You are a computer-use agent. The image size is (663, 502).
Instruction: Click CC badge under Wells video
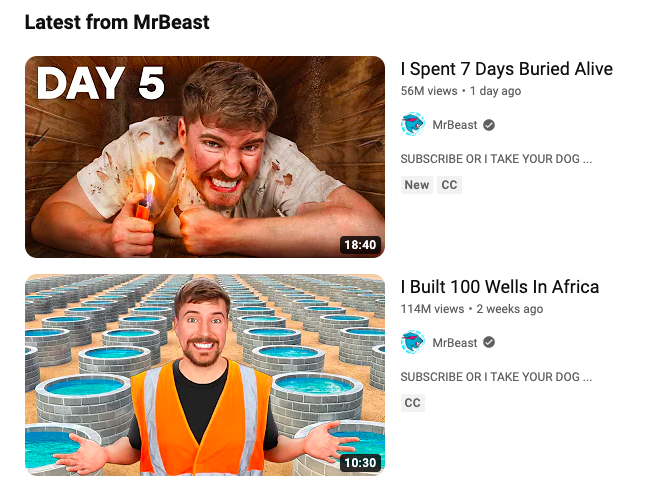413,403
